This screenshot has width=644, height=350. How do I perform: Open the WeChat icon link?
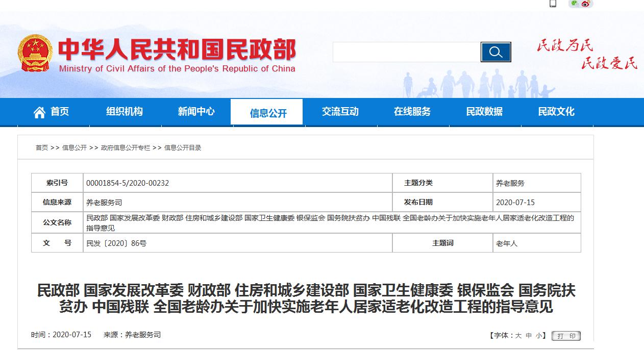tap(575, 4)
